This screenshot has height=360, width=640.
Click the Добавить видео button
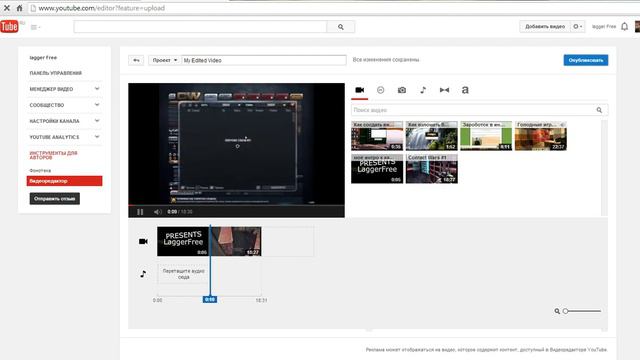(x=545, y=27)
